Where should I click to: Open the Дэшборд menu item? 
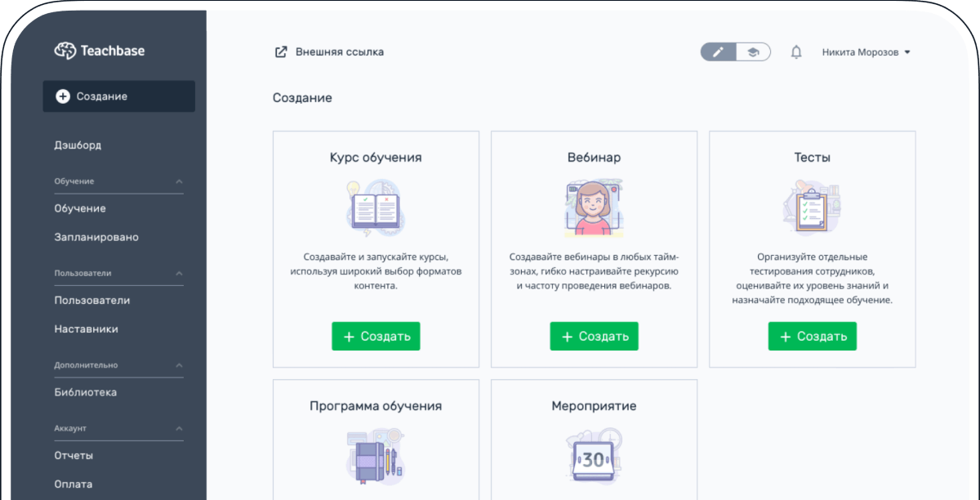point(79,145)
